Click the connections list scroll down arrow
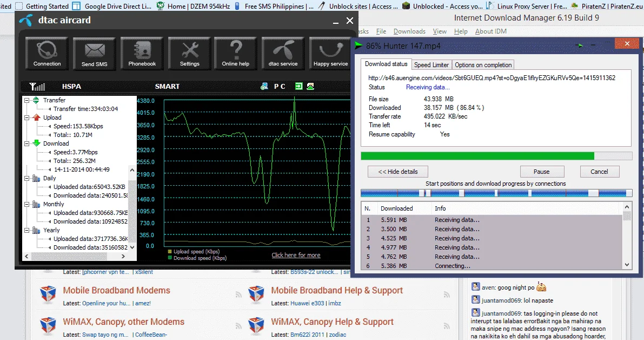This screenshot has height=340, width=644. tap(627, 265)
